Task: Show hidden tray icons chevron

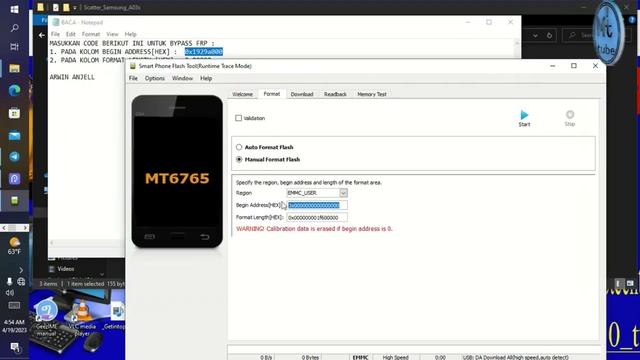Action: click(x=21, y=270)
